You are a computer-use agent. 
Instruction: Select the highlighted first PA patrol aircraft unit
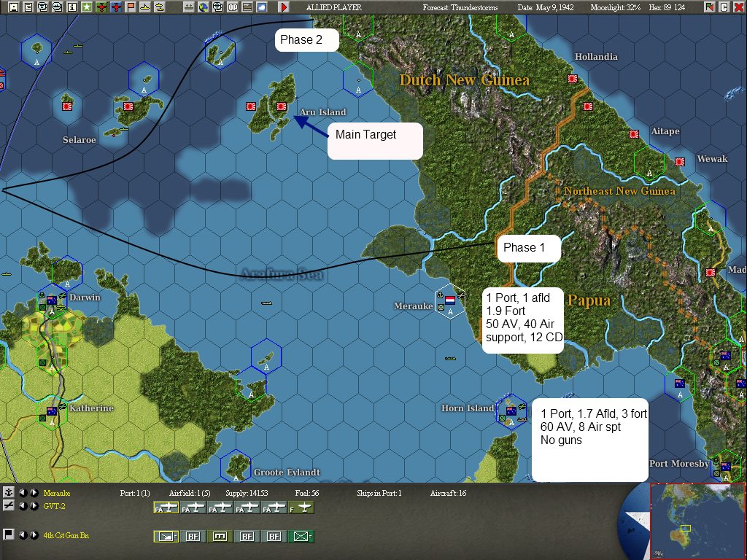166,508
